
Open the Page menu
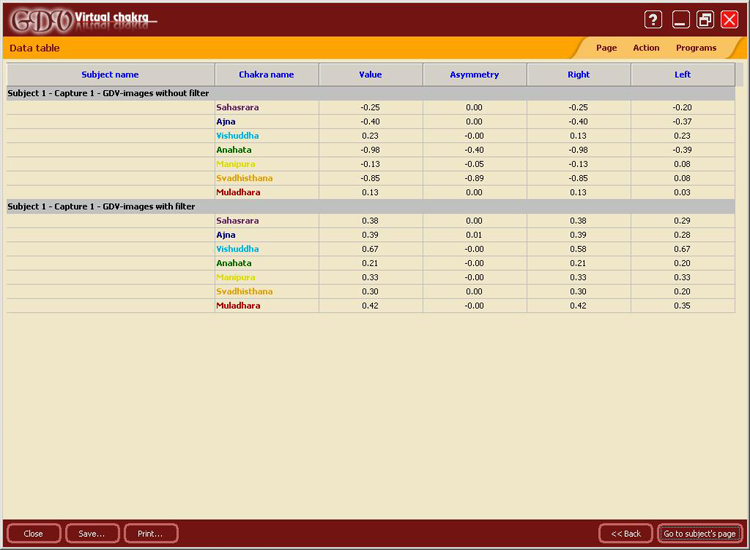(x=606, y=48)
